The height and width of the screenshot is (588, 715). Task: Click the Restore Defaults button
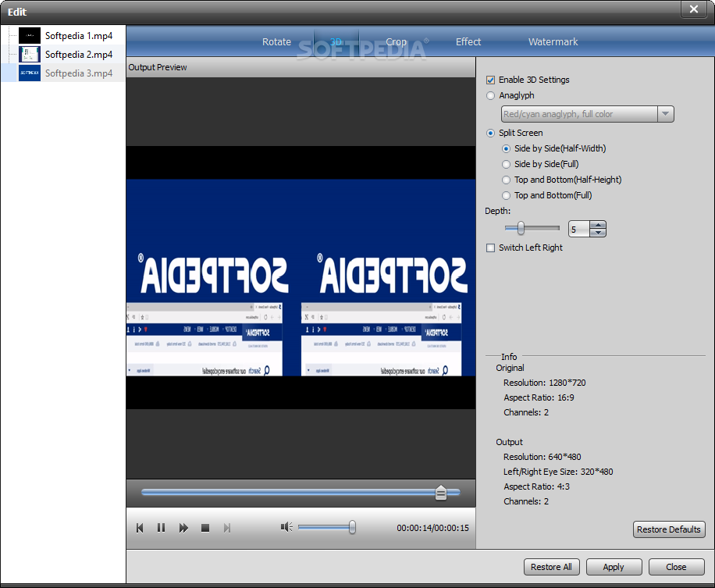pyautogui.click(x=669, y=529)
